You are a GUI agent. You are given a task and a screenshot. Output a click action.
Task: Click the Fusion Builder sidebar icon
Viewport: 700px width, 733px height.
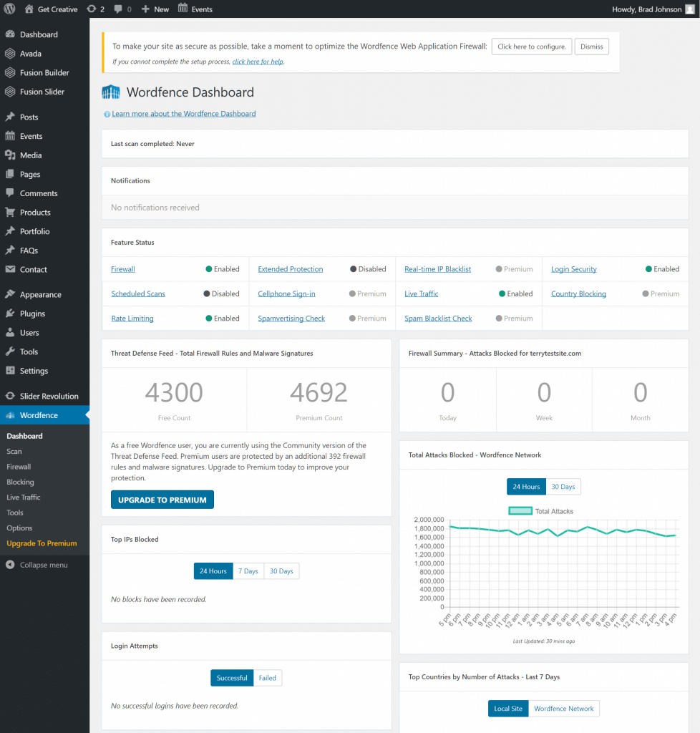(x=11, y=72)
